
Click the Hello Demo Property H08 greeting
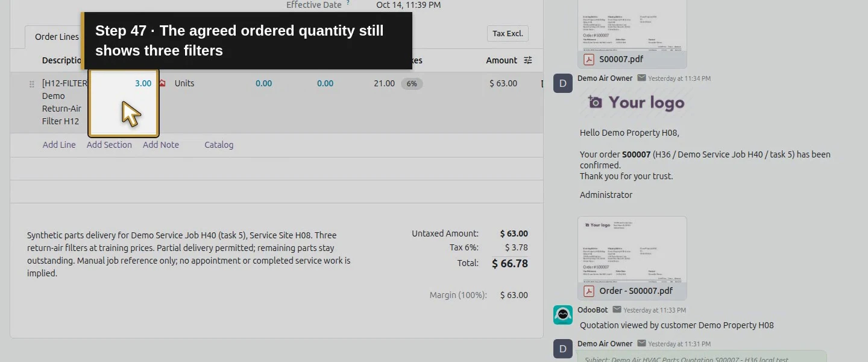pyautogui.click(x=629, y=133)
